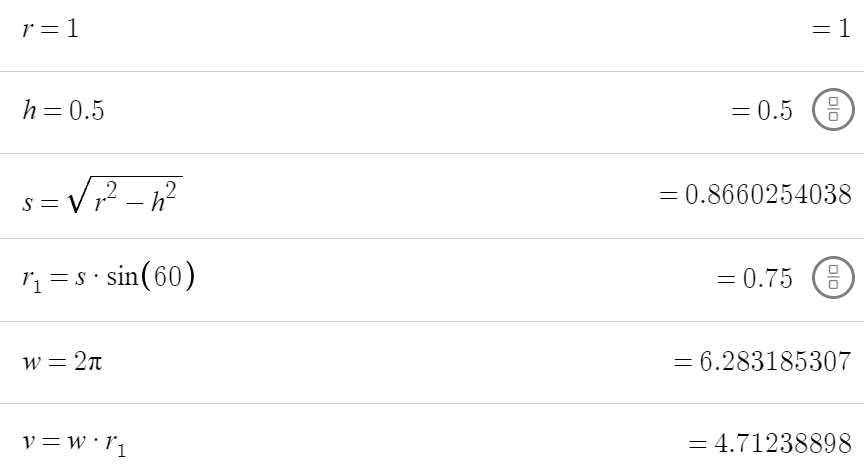Click the r = 1 expression
The image size is (864, 466).
(x=50, y=30)
